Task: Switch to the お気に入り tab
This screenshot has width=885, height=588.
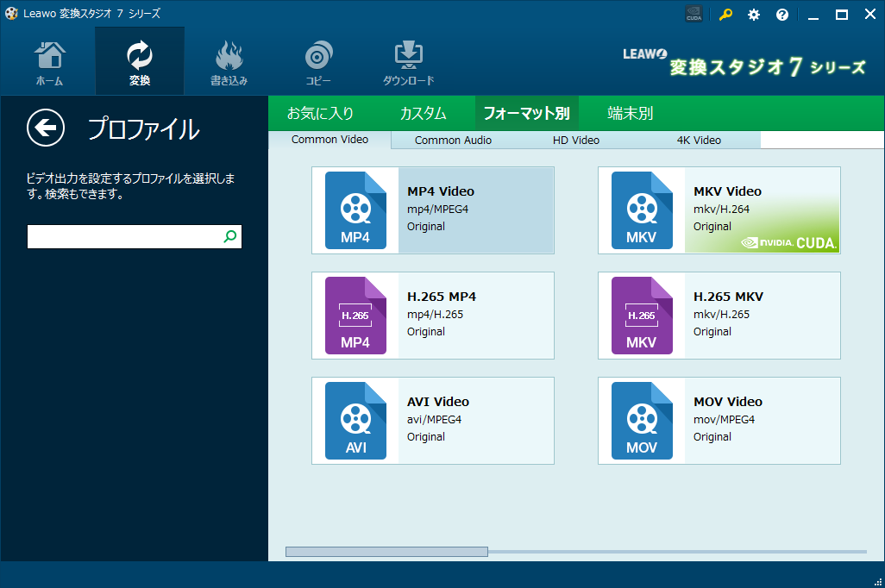Action: click(320, 114)
